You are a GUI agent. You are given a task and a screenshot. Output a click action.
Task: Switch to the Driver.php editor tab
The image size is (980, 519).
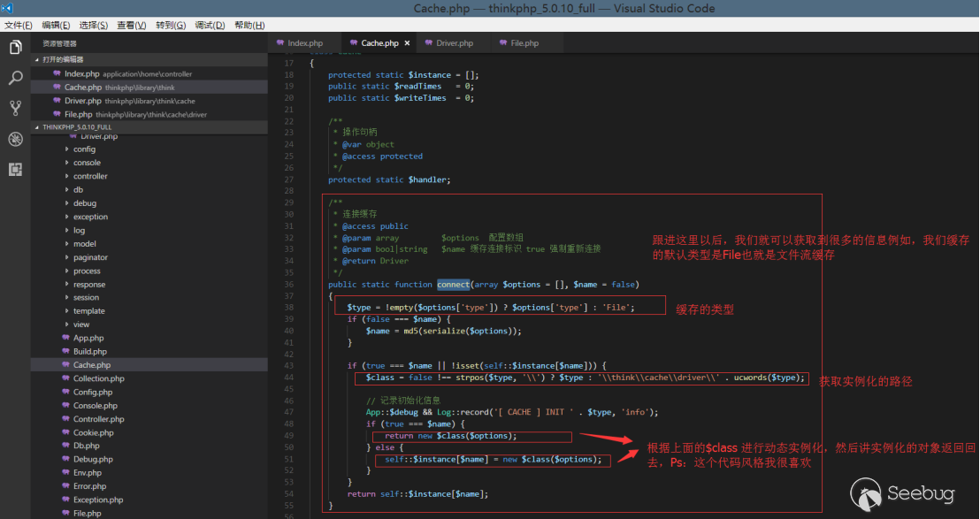454,43
